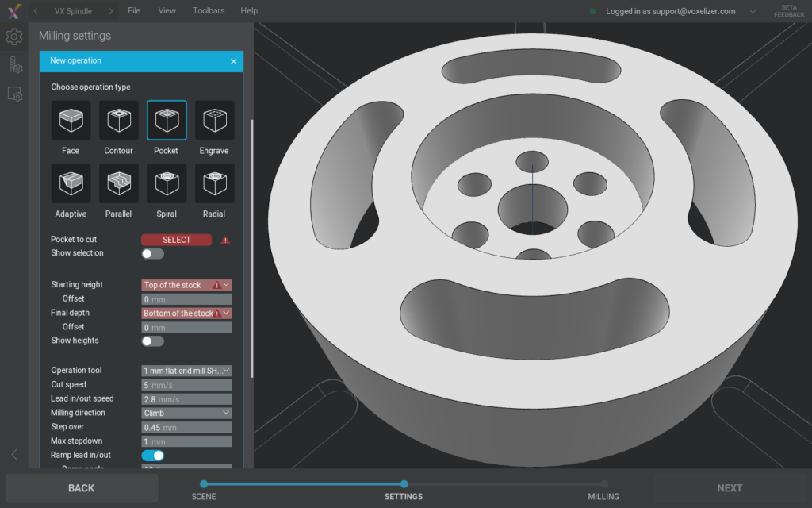The width and height of the screenshot is (812, 508).
Task: Choose the Spiral operation type
Action: (x=166, y=183)
